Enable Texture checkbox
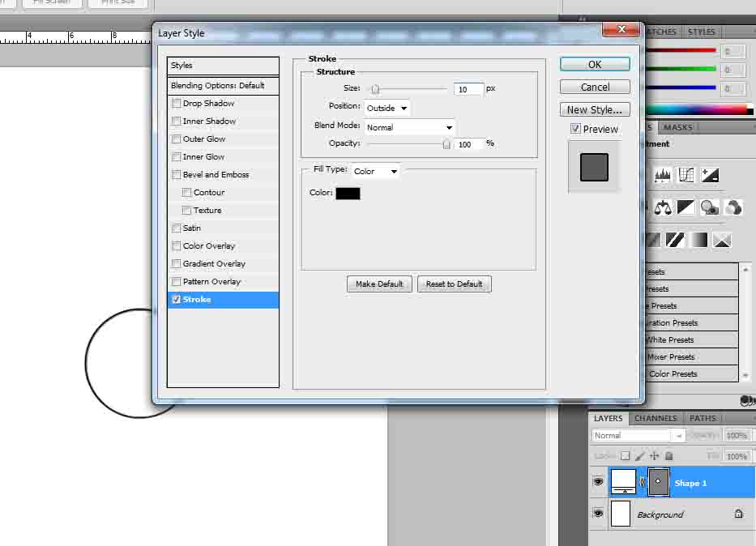 click(186, 210)
